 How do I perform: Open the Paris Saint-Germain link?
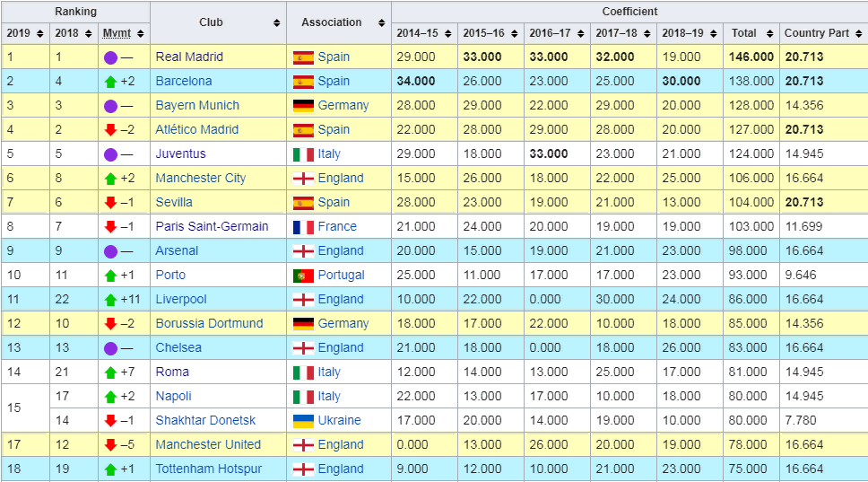point(212,226)
